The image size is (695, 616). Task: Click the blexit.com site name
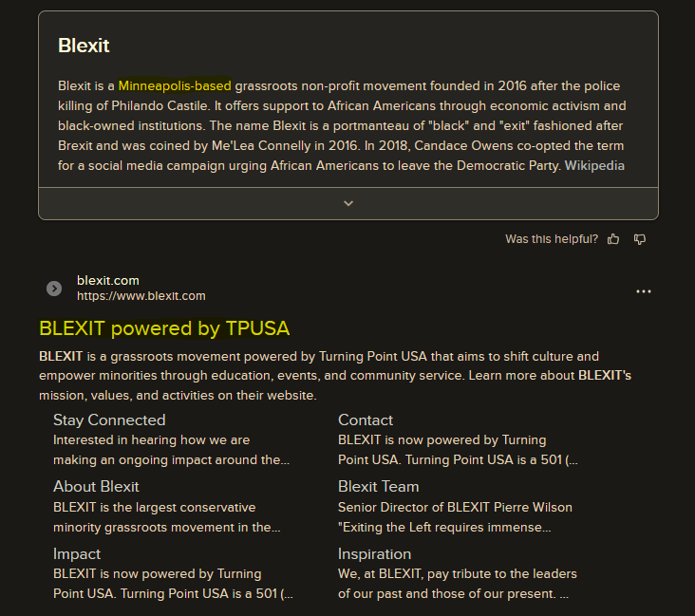click(x=108, y=281)
